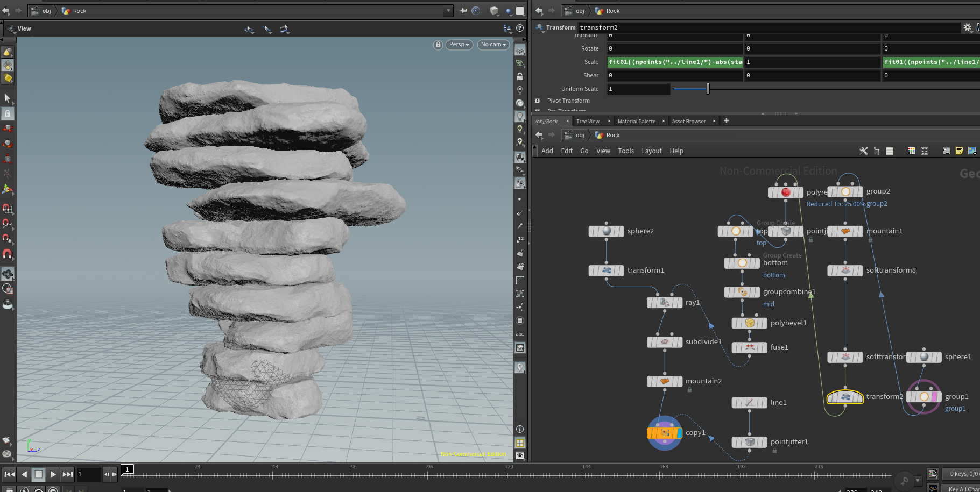Click the sticky note icon in network toolbar
Screen dimensions: 980x492
959,151
